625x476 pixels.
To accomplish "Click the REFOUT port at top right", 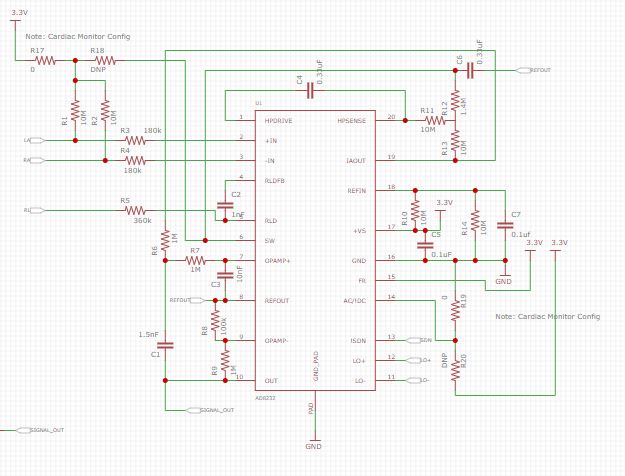I will point(533,70).
